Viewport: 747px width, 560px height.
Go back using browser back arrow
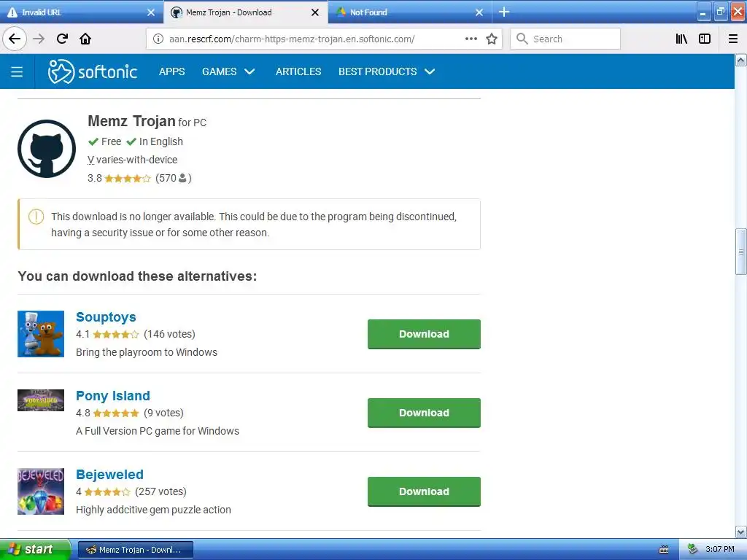point(15,39)
